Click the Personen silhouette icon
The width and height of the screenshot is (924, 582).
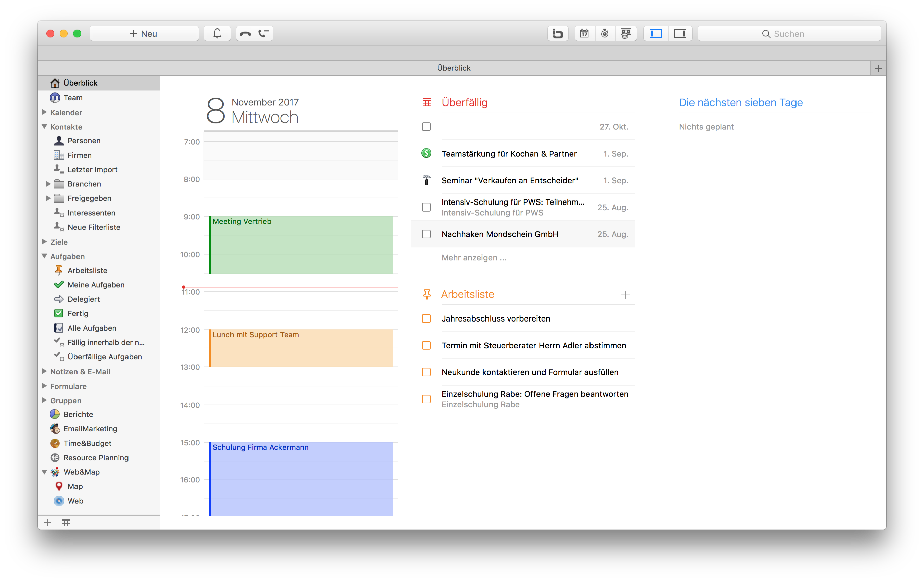click(x=59, y=141)
